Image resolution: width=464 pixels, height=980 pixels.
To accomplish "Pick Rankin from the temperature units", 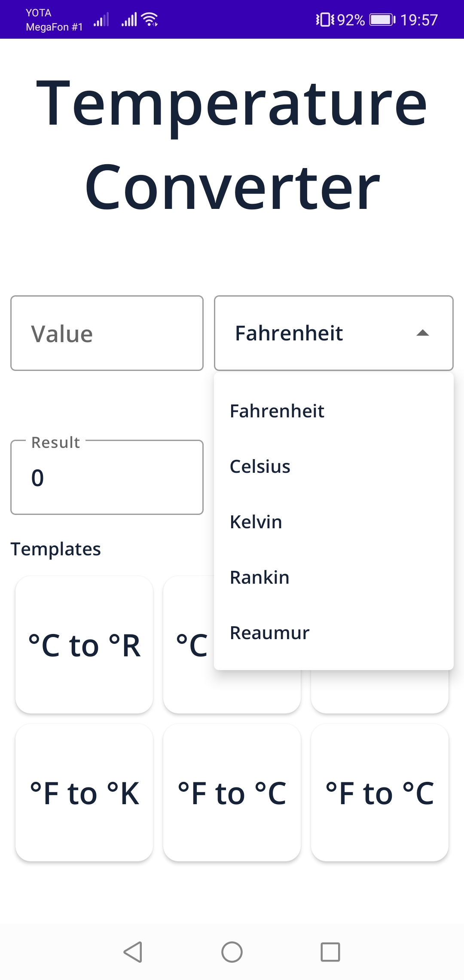I will (x=259, y=577).
